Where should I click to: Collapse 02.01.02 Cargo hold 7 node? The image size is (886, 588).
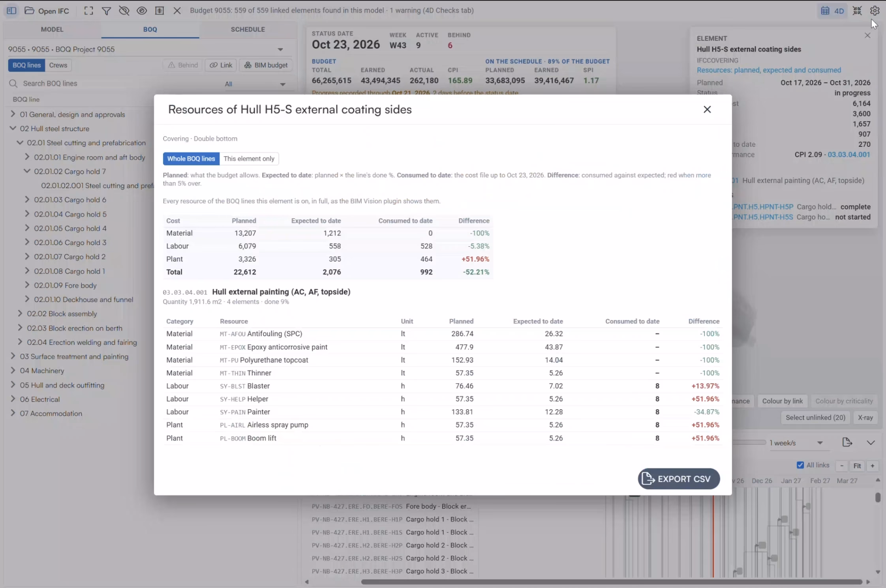pos(27,171)
